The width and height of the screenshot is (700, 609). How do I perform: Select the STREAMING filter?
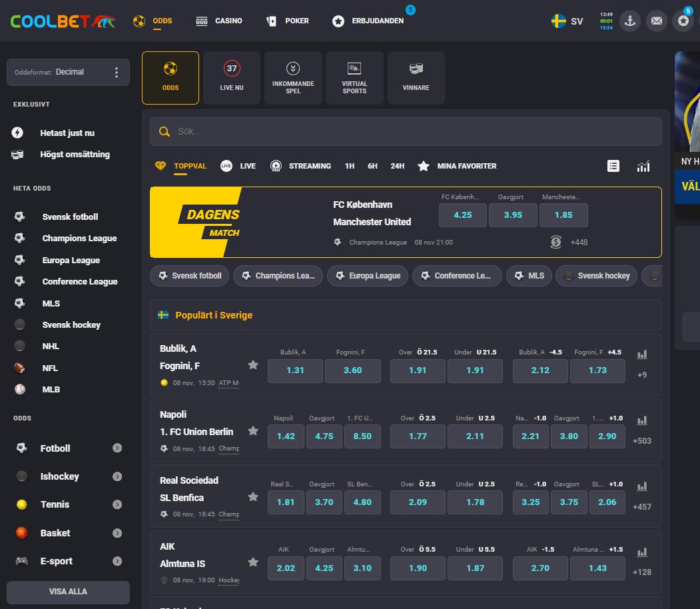(x=301, y=166)
